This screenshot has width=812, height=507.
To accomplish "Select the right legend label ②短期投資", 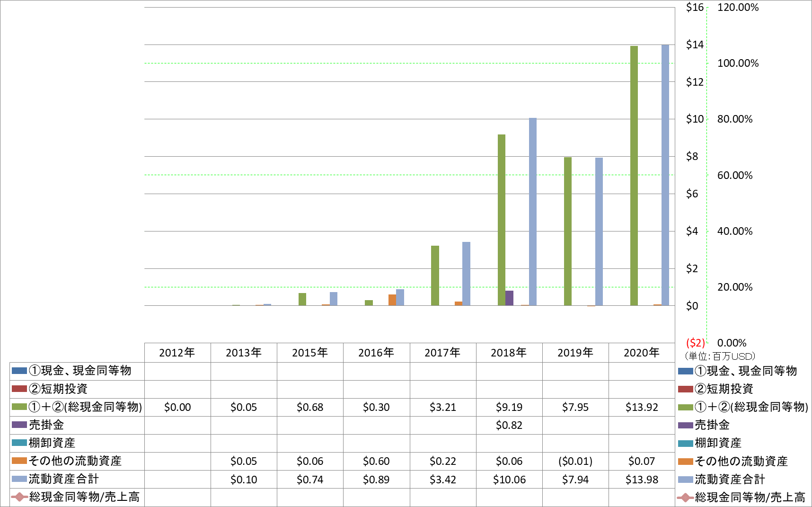I will (724, 389).
